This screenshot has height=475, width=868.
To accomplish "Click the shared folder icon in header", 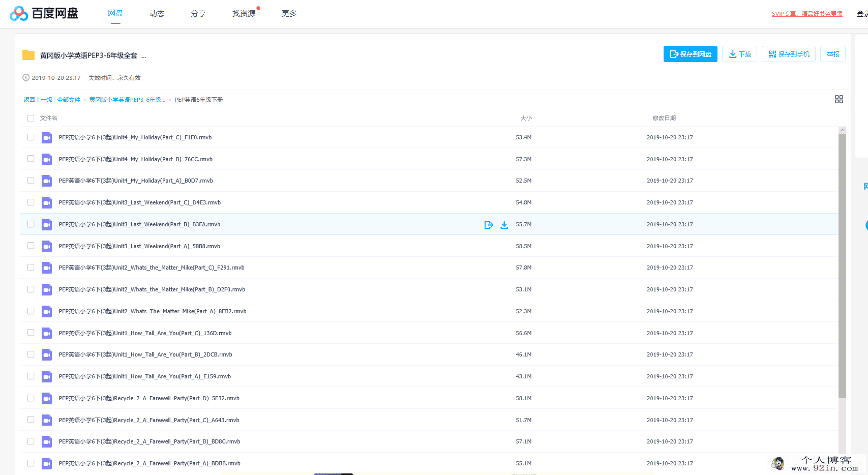I will pos(28,55).
